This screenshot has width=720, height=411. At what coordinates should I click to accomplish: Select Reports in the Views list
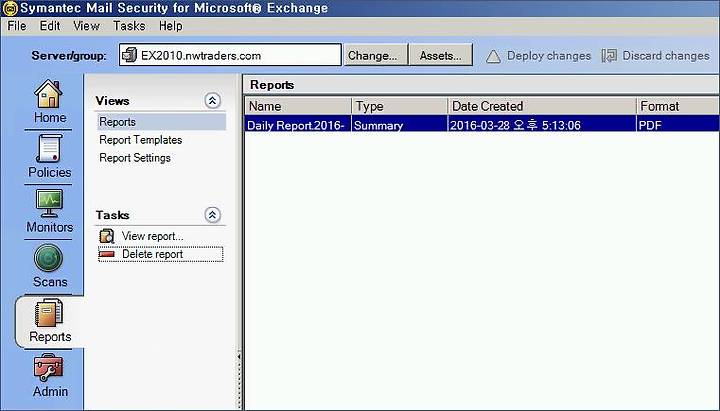click(161, 122)
